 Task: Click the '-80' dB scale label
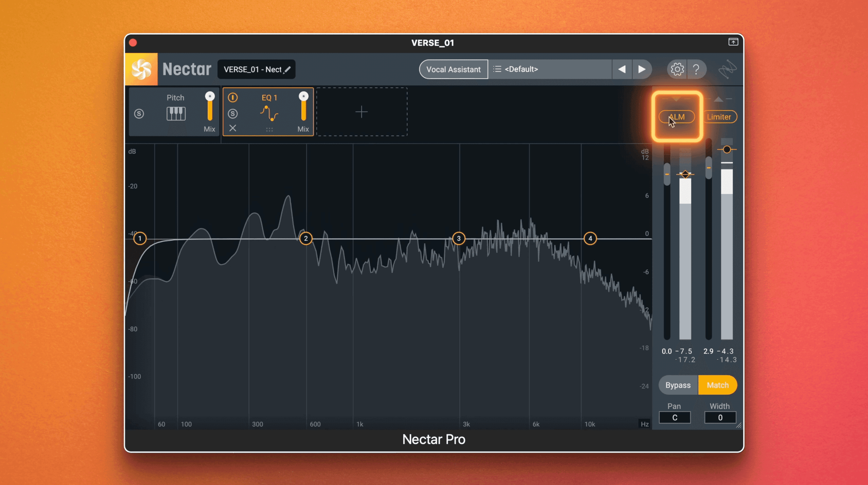133,329
